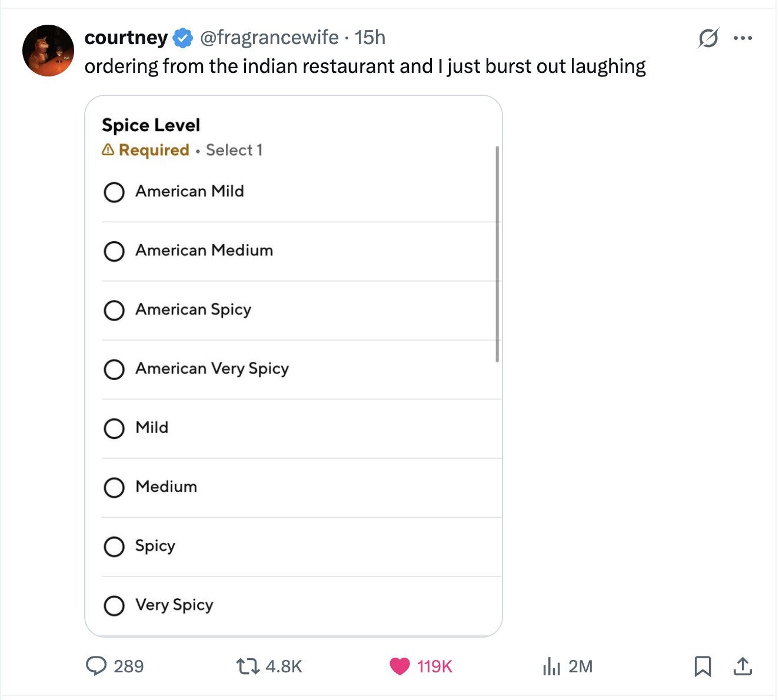Click the repost icon
Viewport: 779px width, 700px height.
245,666
